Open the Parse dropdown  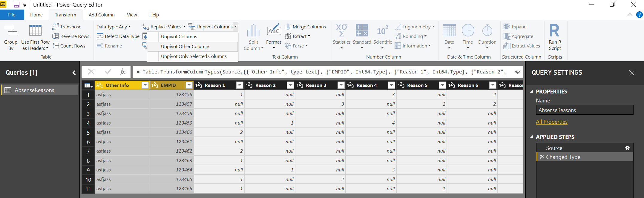[296, 46]
